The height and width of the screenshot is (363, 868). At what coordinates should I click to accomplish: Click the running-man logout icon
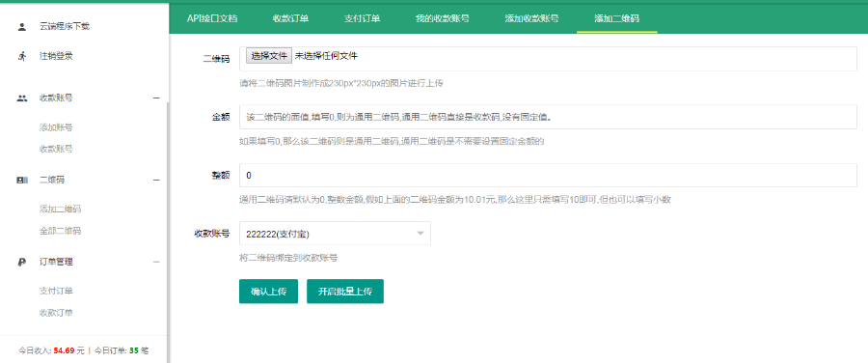[x=21, y=56]
